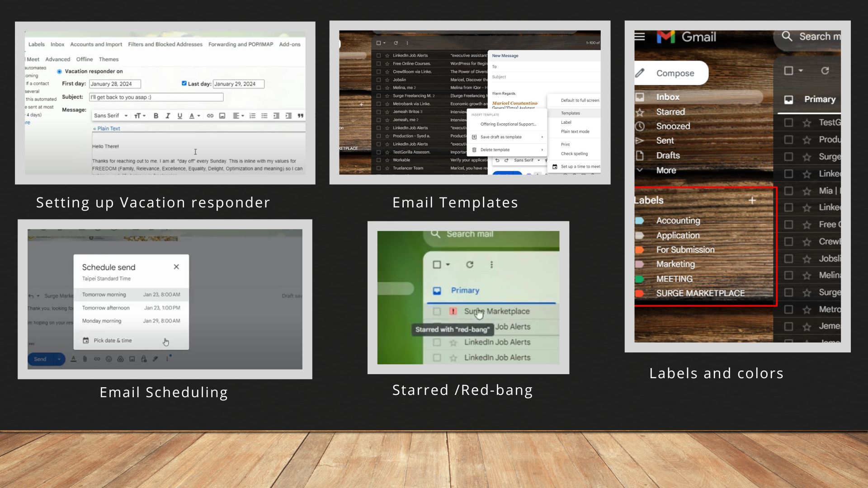868x488 pixels.
Task: Click the Italic formatting icon
Action: (x=168, y=116)
